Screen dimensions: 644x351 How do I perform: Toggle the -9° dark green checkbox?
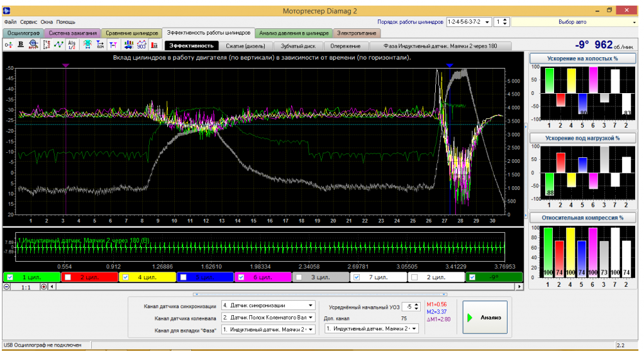[472, 277]
